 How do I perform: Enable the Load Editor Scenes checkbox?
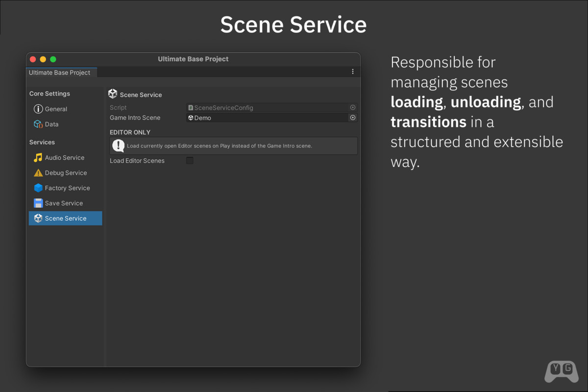(x=190, y=161)
